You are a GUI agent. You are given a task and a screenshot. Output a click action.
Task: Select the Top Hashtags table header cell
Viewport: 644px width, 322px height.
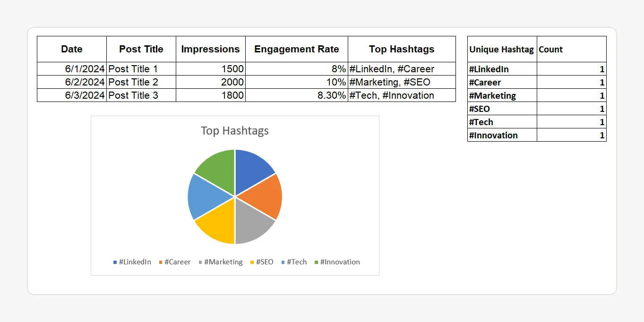coord(402,49)
